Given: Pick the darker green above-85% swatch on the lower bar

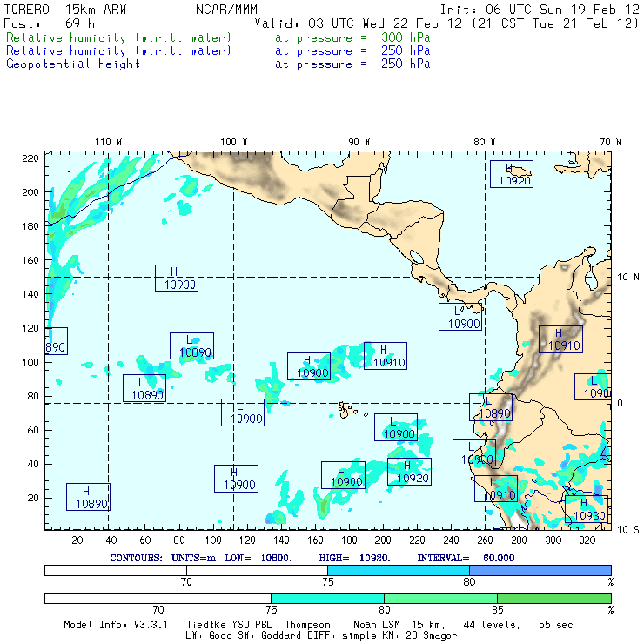Looking at the screenshot, I should (554, 598).
